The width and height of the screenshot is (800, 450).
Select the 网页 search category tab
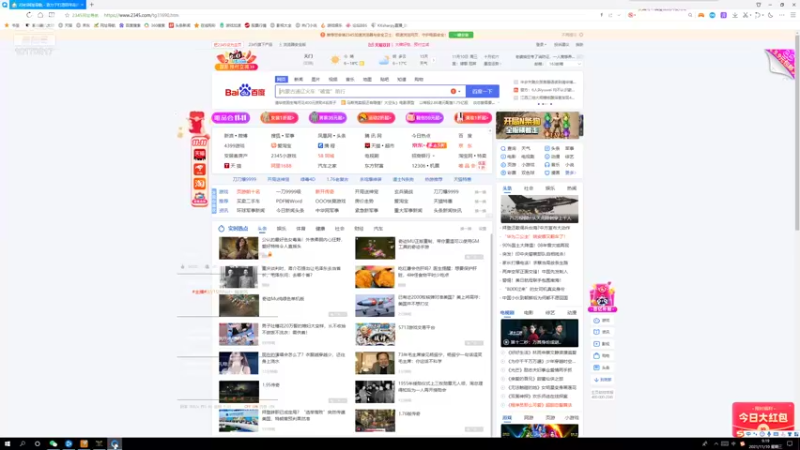pos(281,80)
